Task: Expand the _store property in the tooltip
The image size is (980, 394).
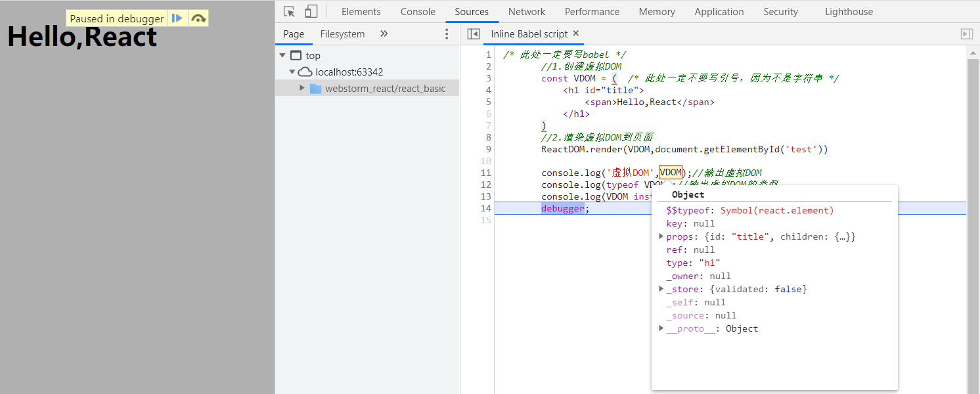Action: point(661,289)
